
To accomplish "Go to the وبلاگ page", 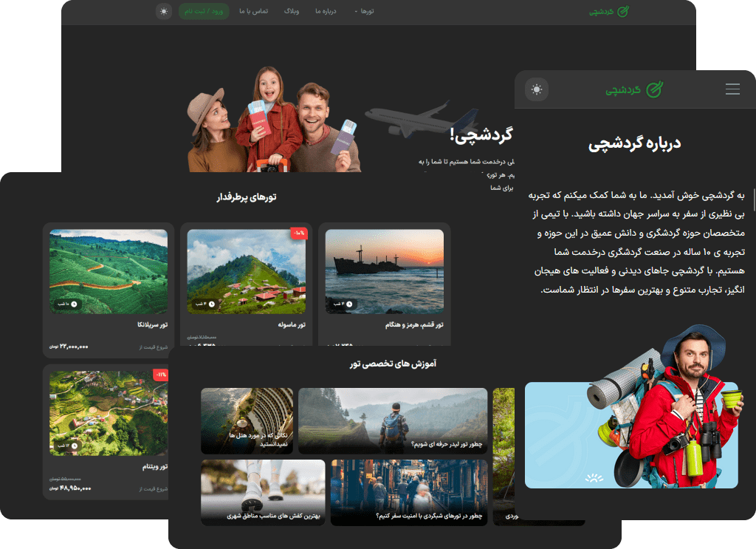I will point(292,11).
